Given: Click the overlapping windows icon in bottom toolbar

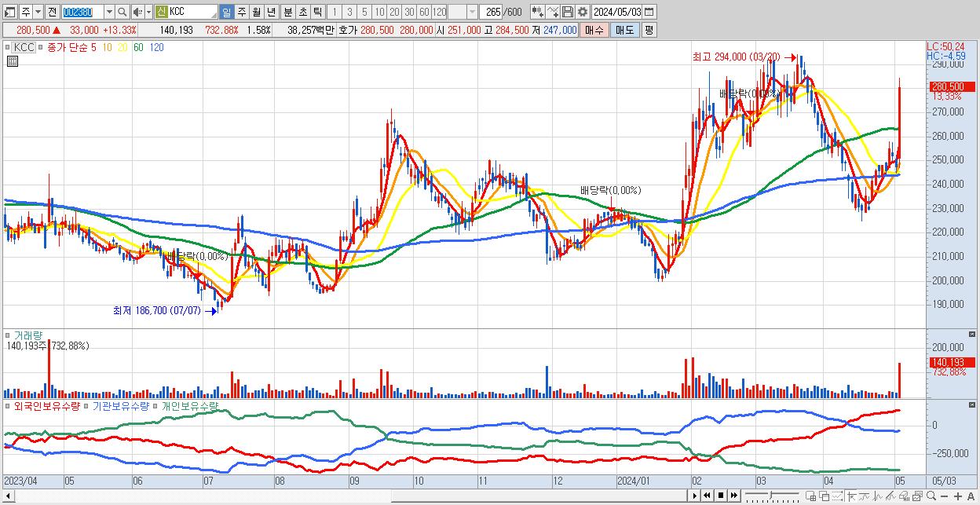Looking at the screenshot, I should (824, 496).
